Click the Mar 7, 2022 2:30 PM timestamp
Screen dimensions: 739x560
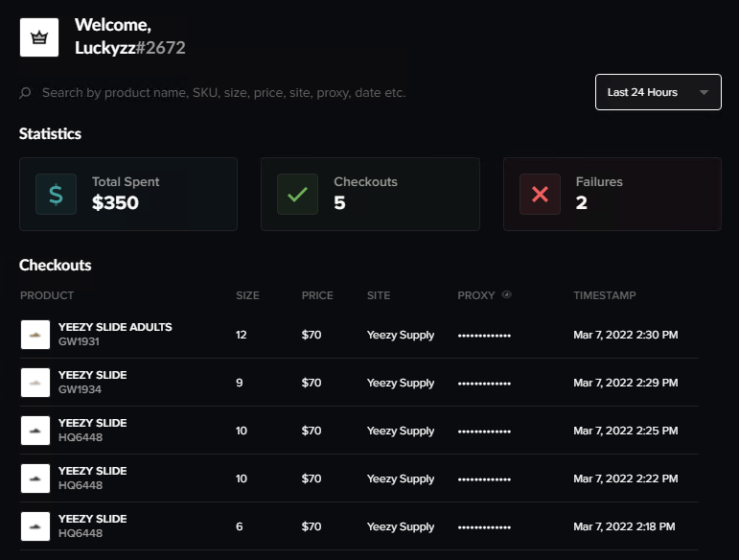(x=625, y=335)
